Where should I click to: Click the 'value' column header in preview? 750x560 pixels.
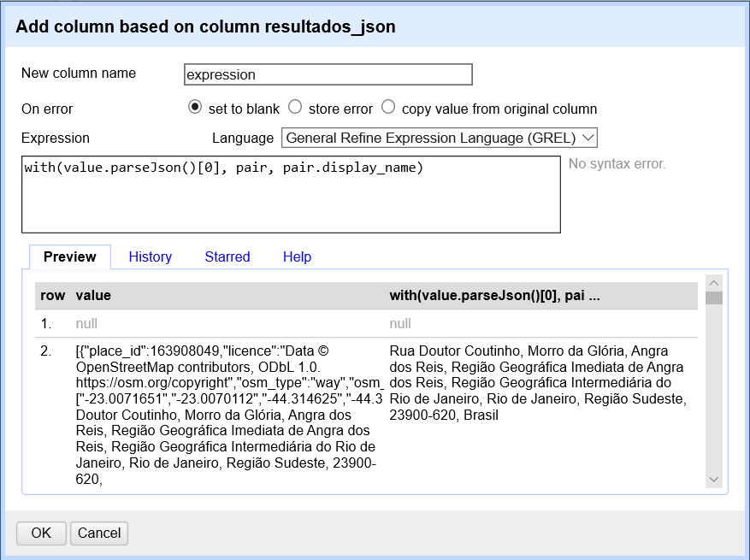click(x=93, y=295)
